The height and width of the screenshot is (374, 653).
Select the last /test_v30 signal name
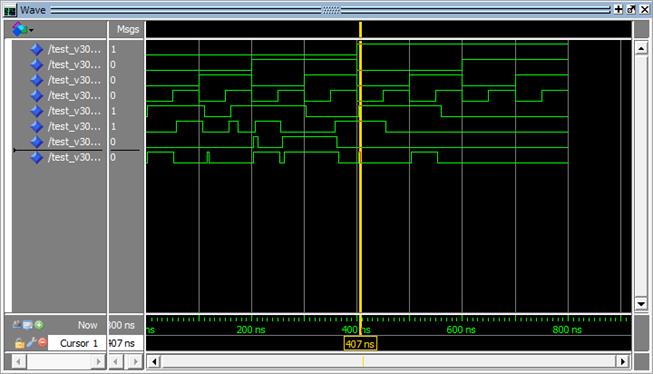[x=74, y=157]
